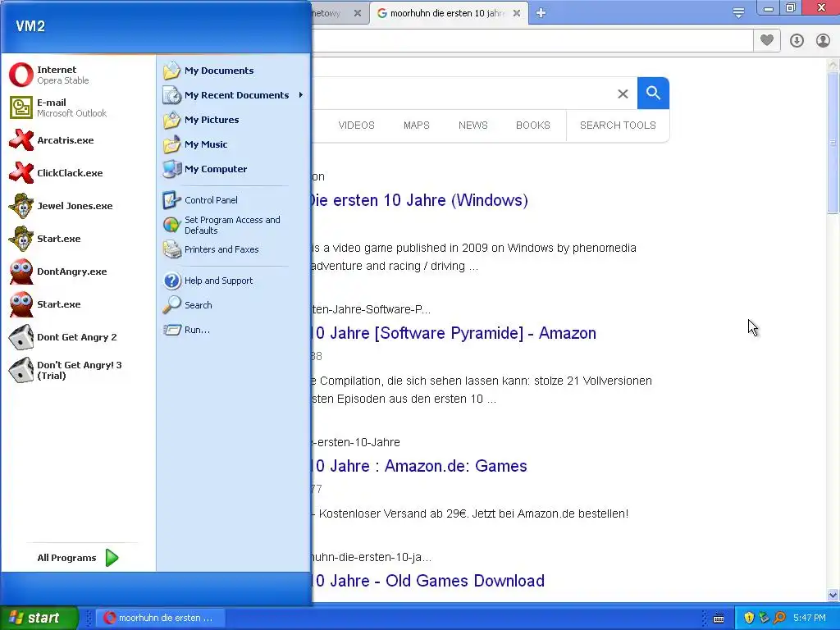
Task: Clear the search query with X
Action: pos(623,94)
